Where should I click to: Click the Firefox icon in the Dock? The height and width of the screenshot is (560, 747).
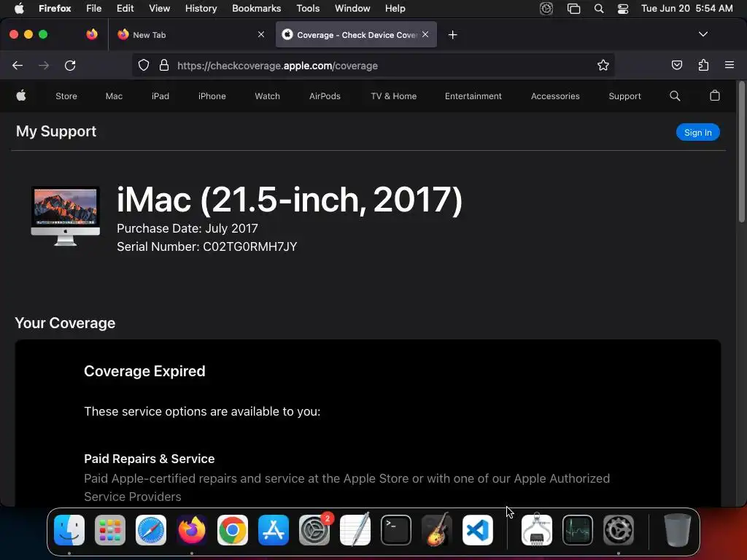coord(192,530)
